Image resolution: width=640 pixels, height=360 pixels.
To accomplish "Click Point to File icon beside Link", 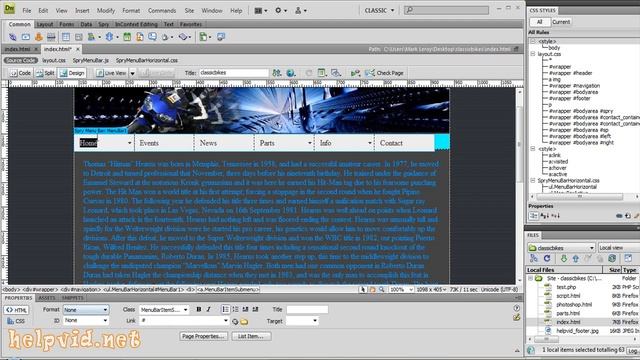I will (235, 321).
